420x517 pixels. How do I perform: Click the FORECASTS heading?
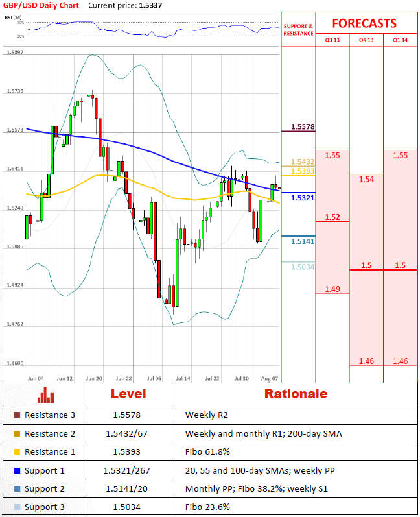click(364, 23)
